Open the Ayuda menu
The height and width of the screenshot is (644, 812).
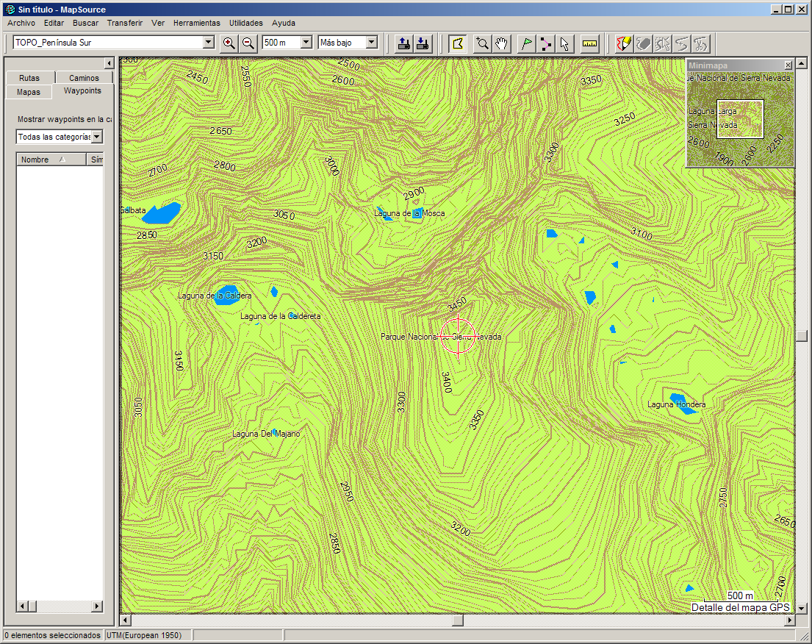[x=283, y=23]
